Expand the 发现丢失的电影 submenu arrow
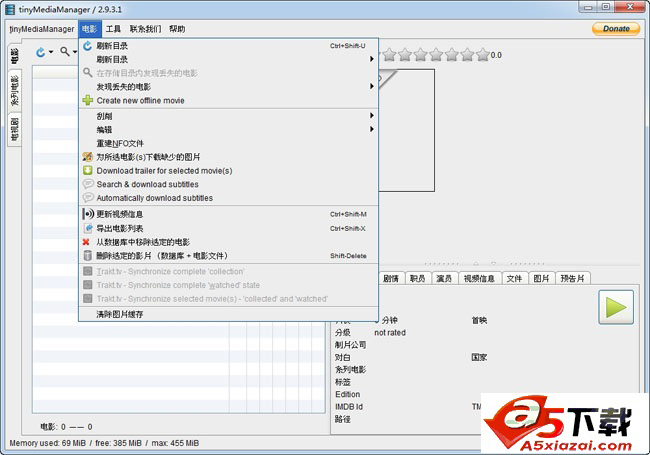 pyautogui.click(x=372, y=86)
